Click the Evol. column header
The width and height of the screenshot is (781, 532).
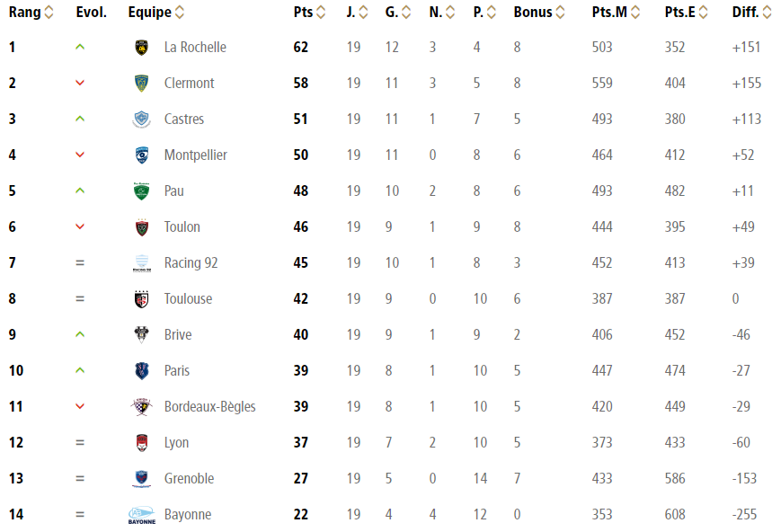click(x=91, y=13)
